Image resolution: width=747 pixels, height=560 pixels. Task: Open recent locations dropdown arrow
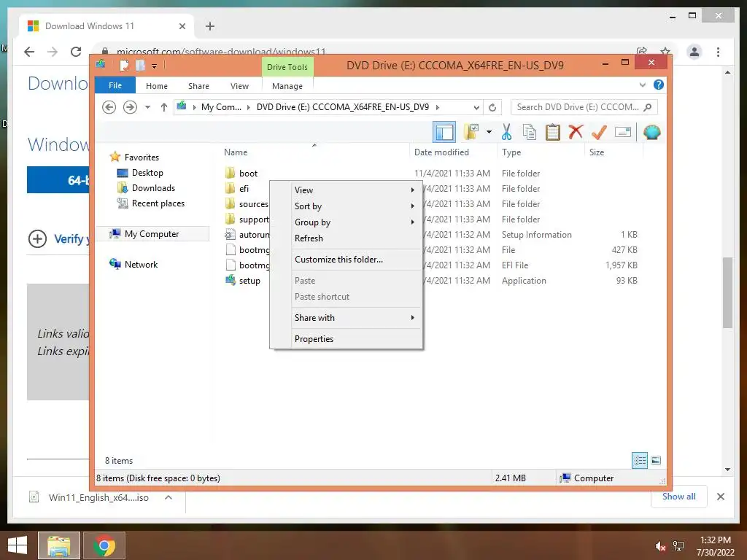coord(147,107)
